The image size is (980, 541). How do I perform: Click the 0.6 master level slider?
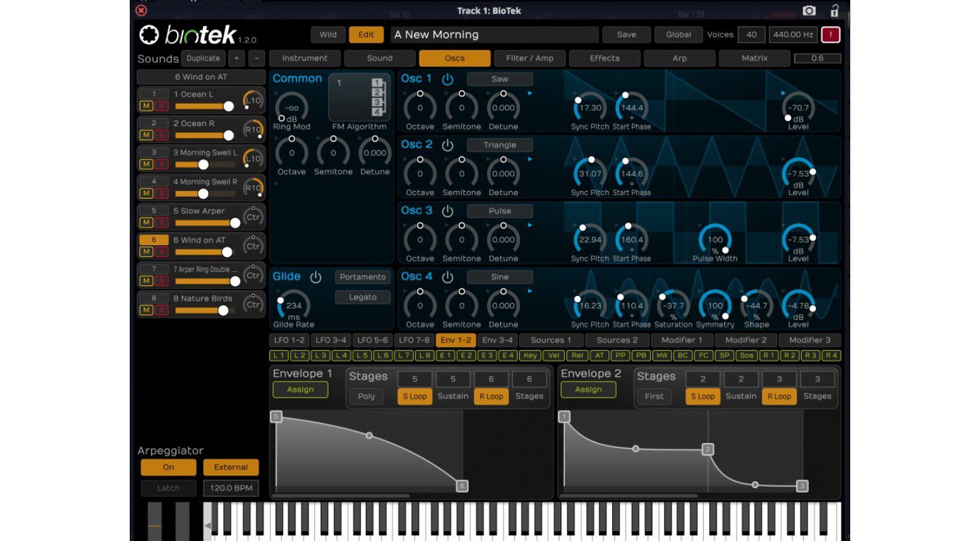click(x=817, y=59)
